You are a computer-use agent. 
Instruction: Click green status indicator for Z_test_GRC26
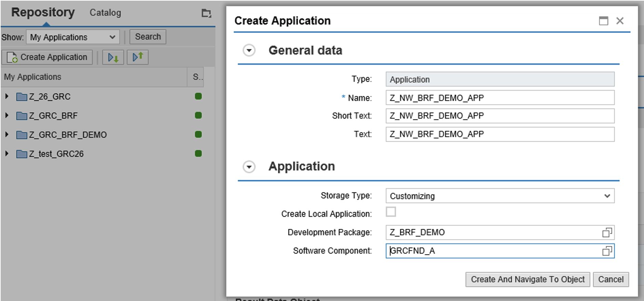point(198,154)
